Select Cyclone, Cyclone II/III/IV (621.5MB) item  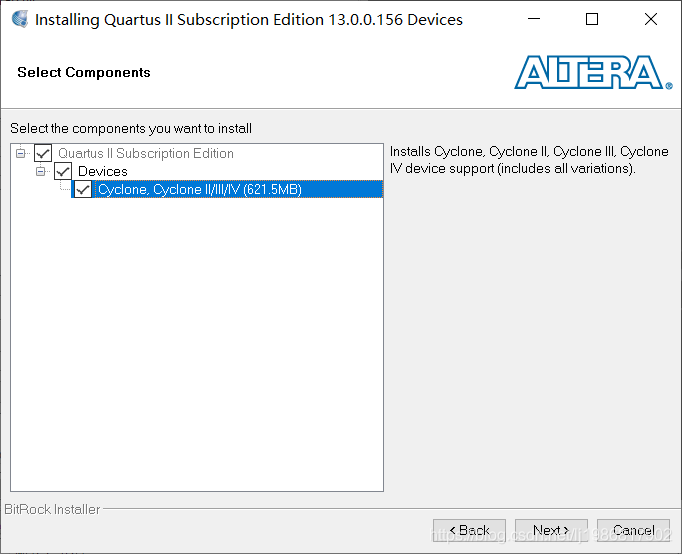tap(200, 189)
